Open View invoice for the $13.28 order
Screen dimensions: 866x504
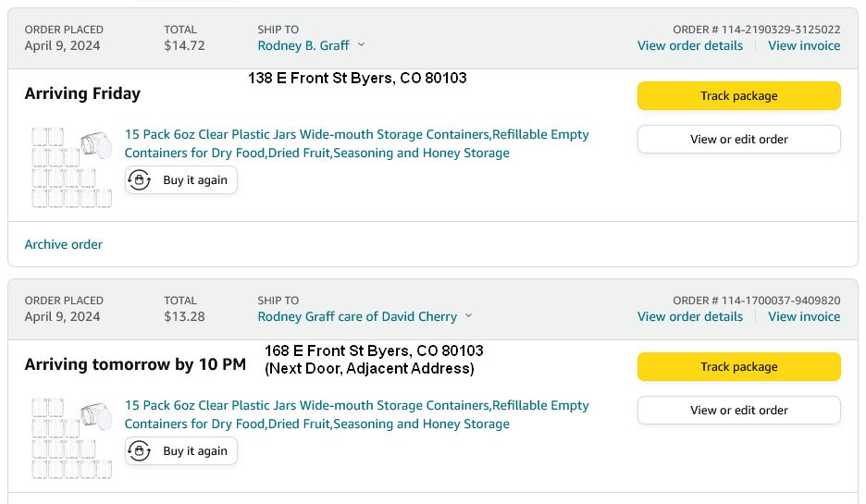[803, 316]
